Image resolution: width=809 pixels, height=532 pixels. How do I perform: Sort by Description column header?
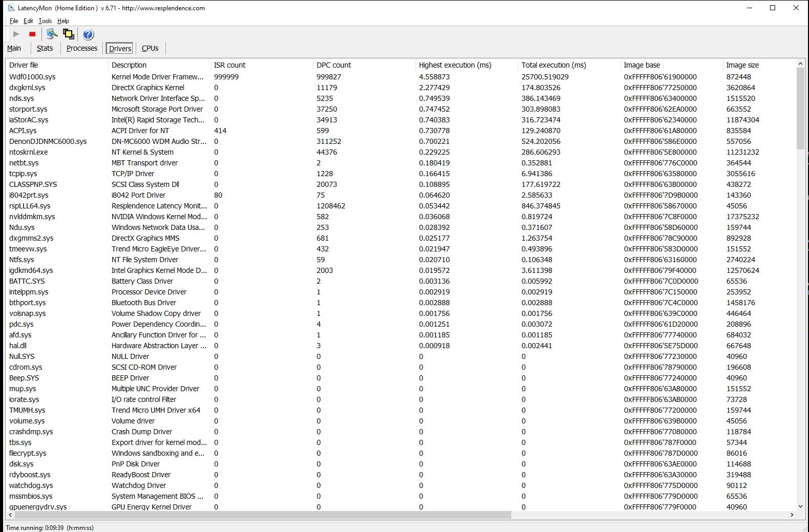pos(159,65)
